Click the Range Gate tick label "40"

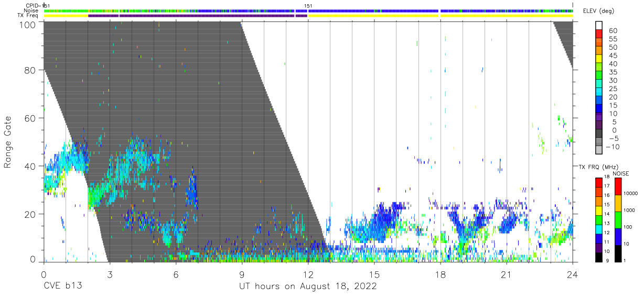point(30,166)
